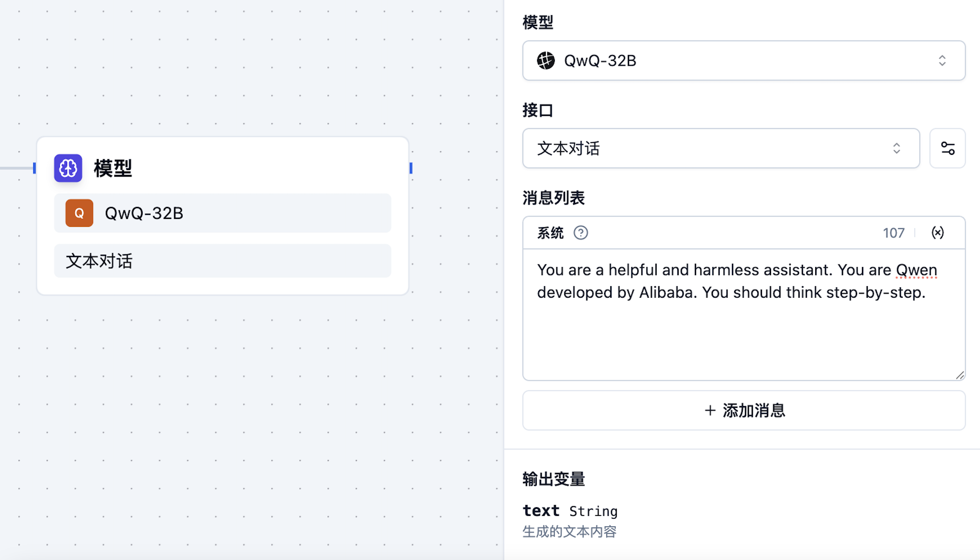
Task: Click the chevron arrows on the model selector
Action: point(942,60)
